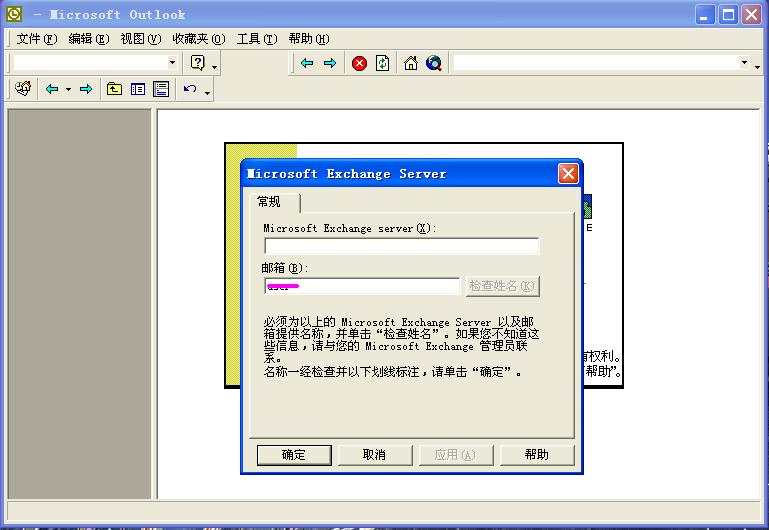Image resolution: width=769 pixels, height=530 pixels.
Task: Close the Microsoft Exchange Server dialog
Action: [x=568, y=174]
